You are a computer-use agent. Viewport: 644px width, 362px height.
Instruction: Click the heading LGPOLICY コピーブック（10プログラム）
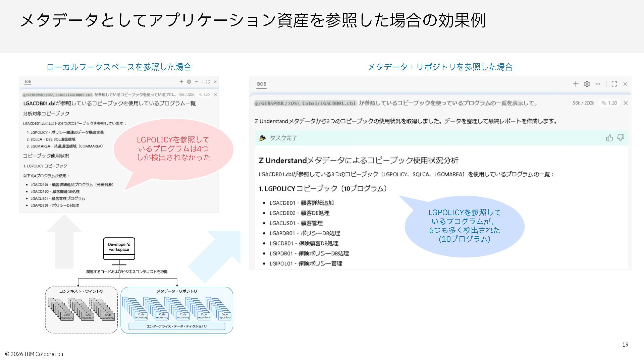pos(323,189)
